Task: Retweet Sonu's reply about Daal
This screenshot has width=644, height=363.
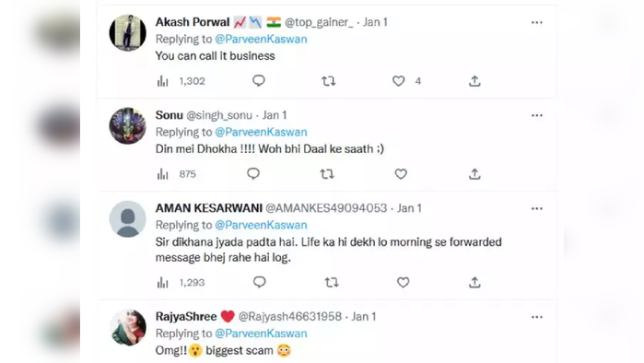Action: coord(327,174)
